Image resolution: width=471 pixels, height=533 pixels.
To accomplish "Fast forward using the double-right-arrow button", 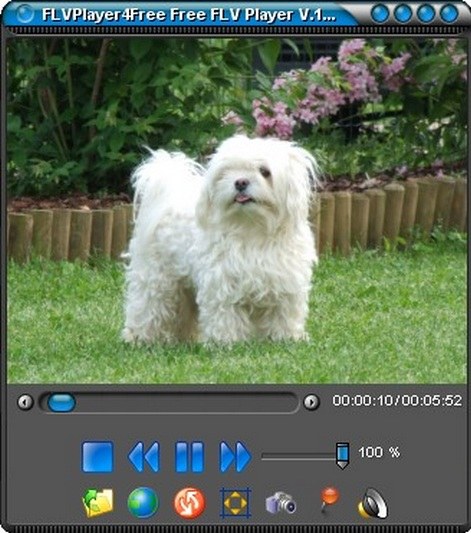I will pos(236,457).
